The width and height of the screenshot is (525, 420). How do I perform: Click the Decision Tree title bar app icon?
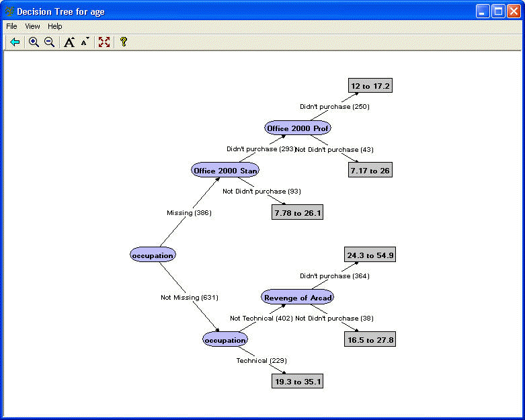pos(9,11)
